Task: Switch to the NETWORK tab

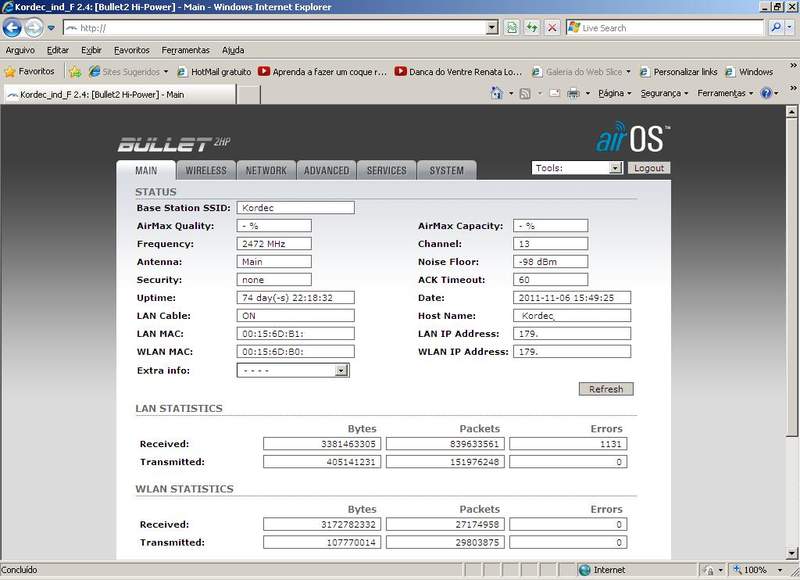Action: tap(266, 170)
